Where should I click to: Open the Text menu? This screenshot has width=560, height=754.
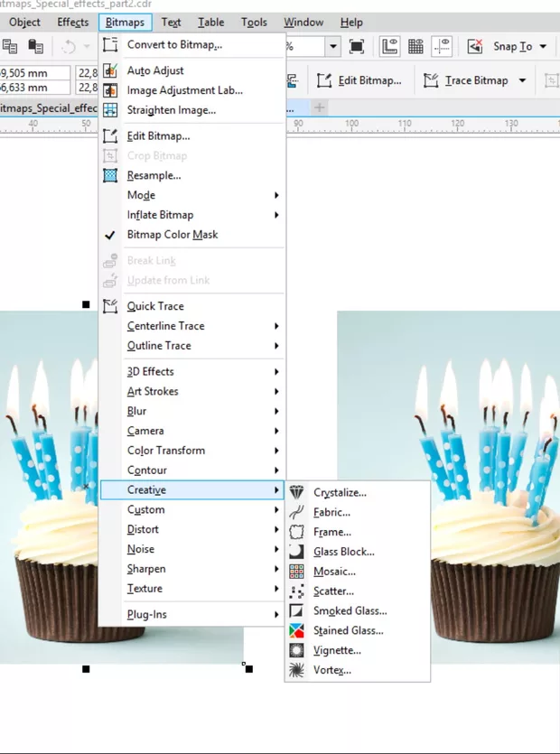click(171, 22)
